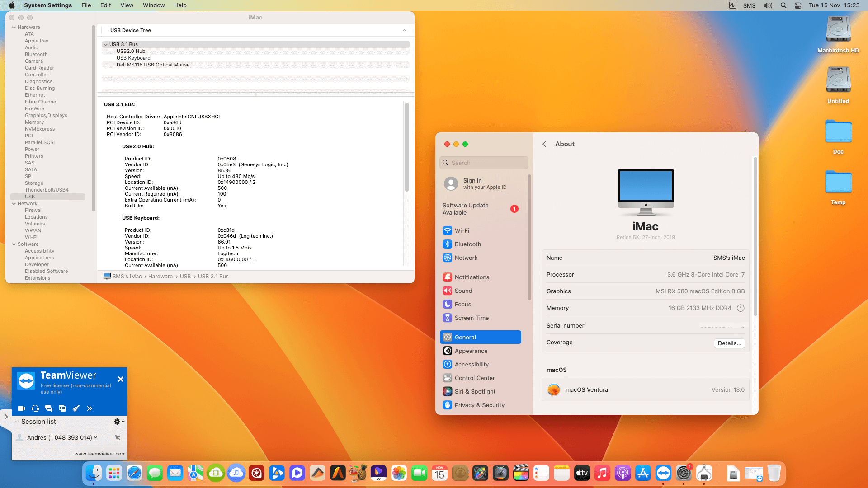
Task: Open Privacy & Security settings
Action: coord(480,405)
